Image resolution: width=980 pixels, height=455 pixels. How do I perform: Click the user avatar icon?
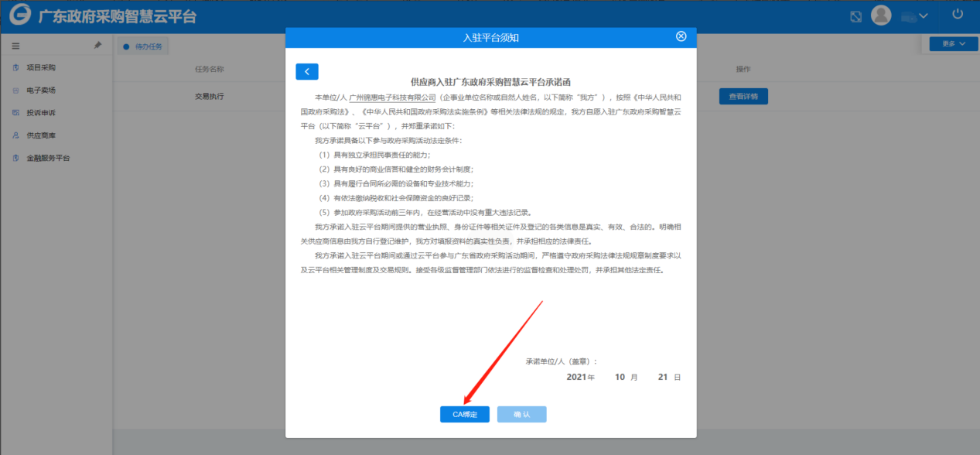(x=881, y=15)
